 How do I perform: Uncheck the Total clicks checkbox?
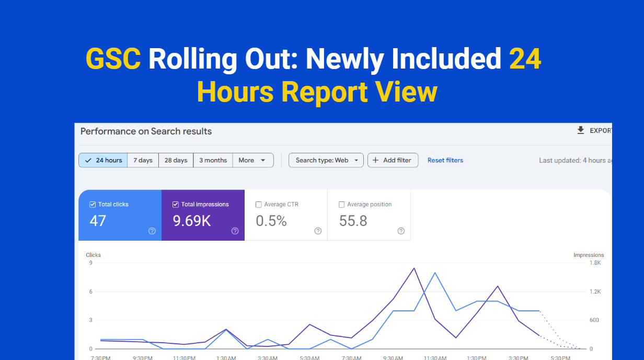[93, 205]
